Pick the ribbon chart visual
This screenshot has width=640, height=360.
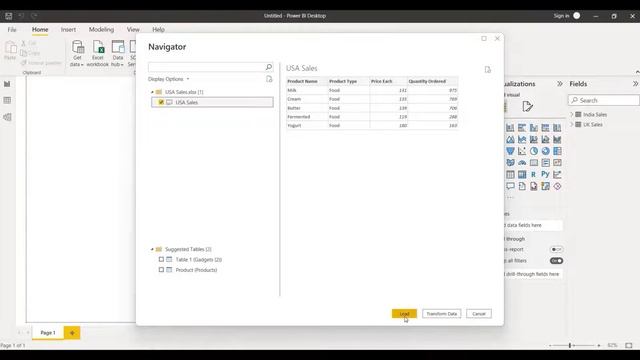(557, 140)
